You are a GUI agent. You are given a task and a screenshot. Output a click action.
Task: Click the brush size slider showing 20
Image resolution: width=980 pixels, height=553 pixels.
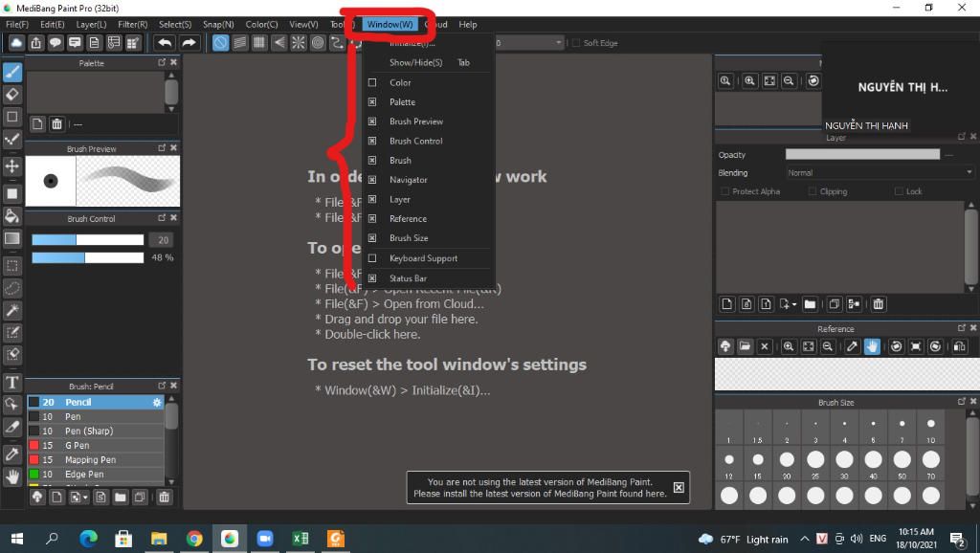pos(87,240)
